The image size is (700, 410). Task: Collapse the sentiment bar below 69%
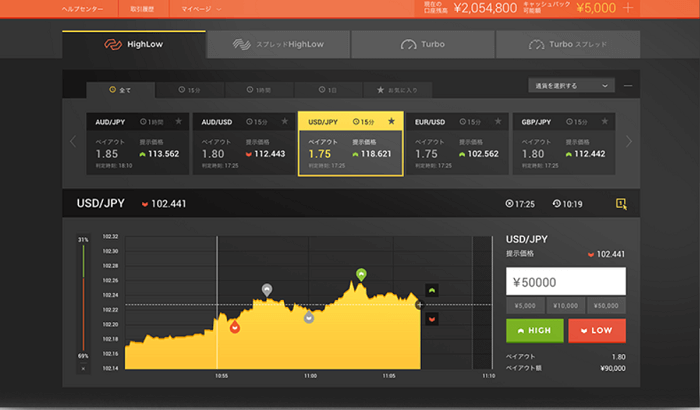pyautogui.click(x=83, y=368)
